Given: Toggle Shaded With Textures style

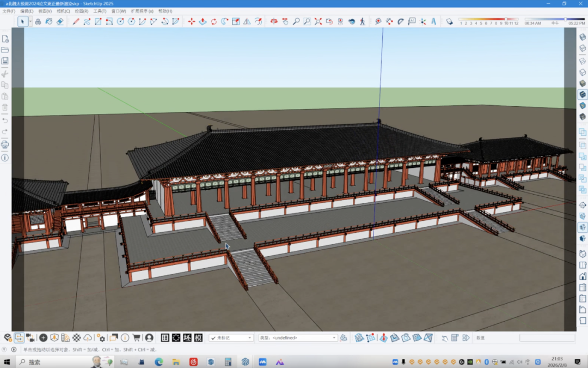Looking at the screenshot, I should 583,94.
